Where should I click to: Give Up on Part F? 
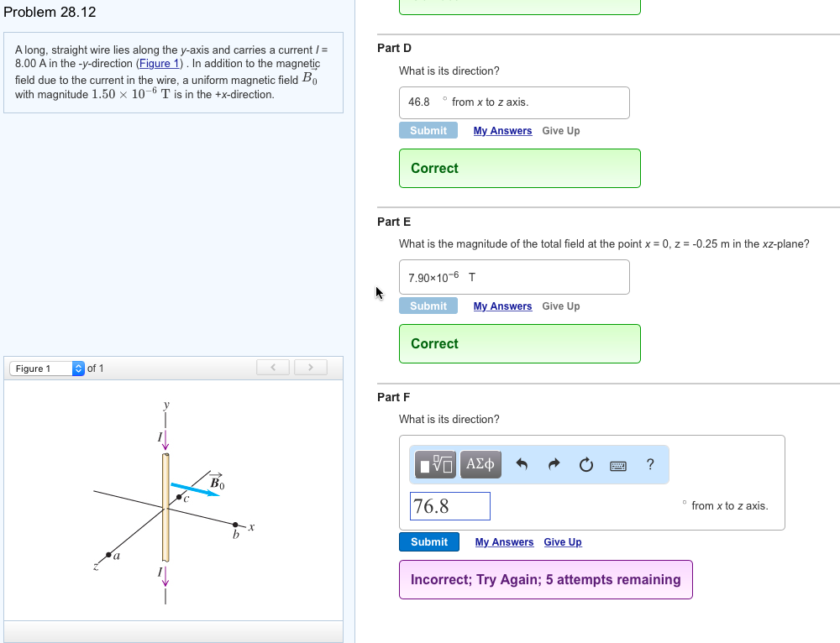coord(563,542)
